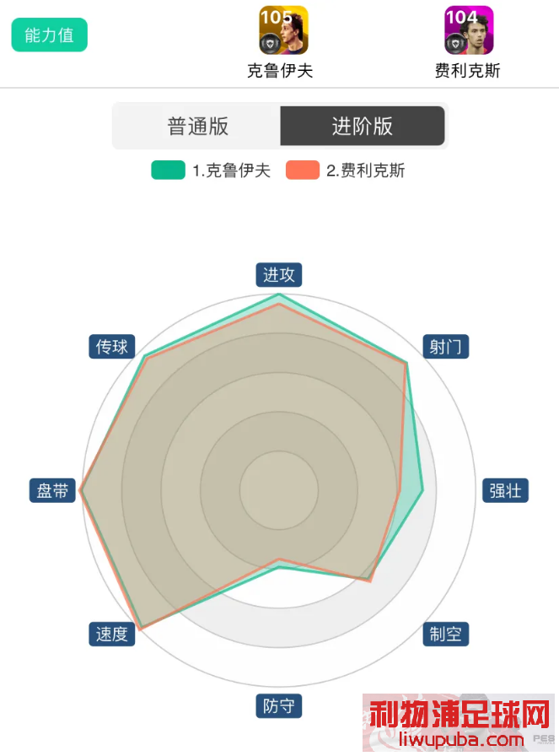
Task: Open the 利物浦足球网 watermark link
Action: click(459, 723)
